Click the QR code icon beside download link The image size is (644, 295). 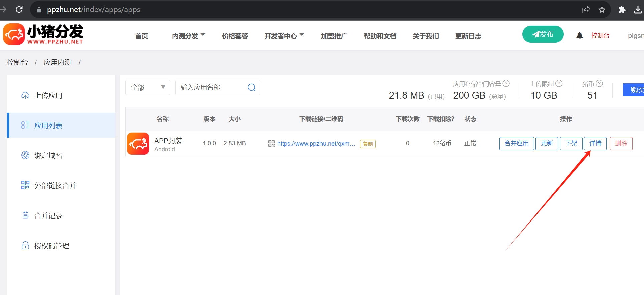(x=271, y=144)
